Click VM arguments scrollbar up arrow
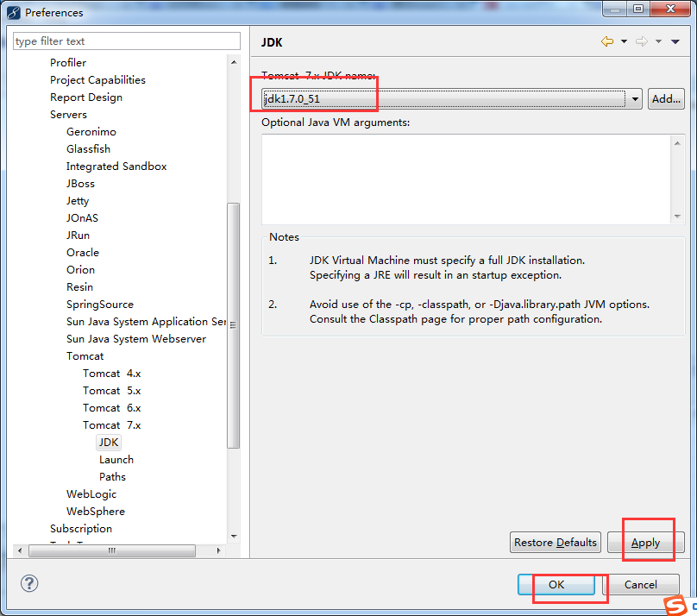 [677, 143]
